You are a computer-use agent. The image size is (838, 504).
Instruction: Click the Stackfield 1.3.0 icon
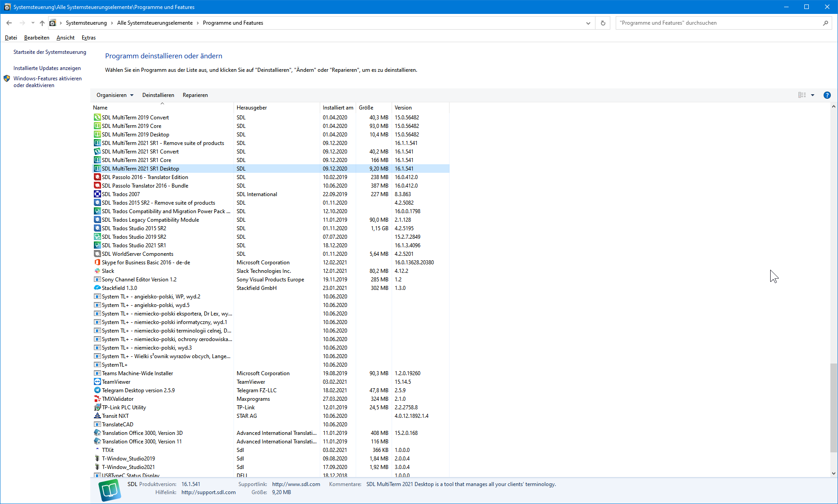pos(97,288)
